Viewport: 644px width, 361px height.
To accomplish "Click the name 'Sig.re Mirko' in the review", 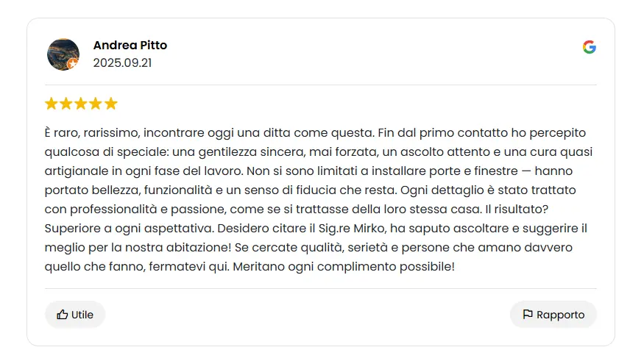I will [x=353, y=228].
